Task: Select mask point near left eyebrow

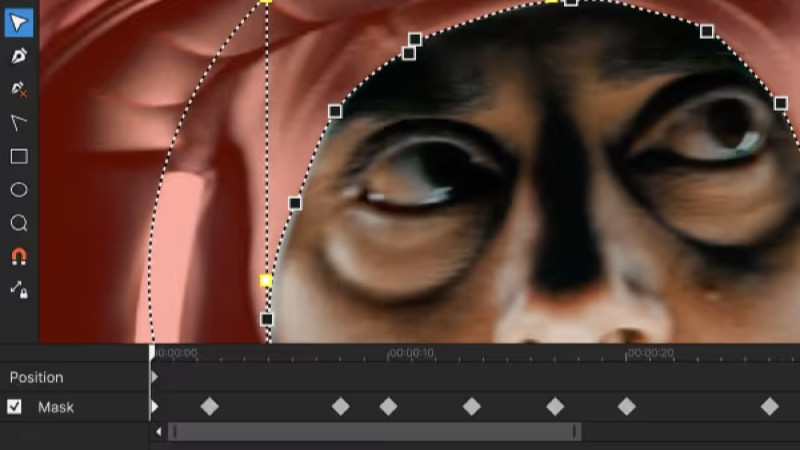Action: pos(335,111)
